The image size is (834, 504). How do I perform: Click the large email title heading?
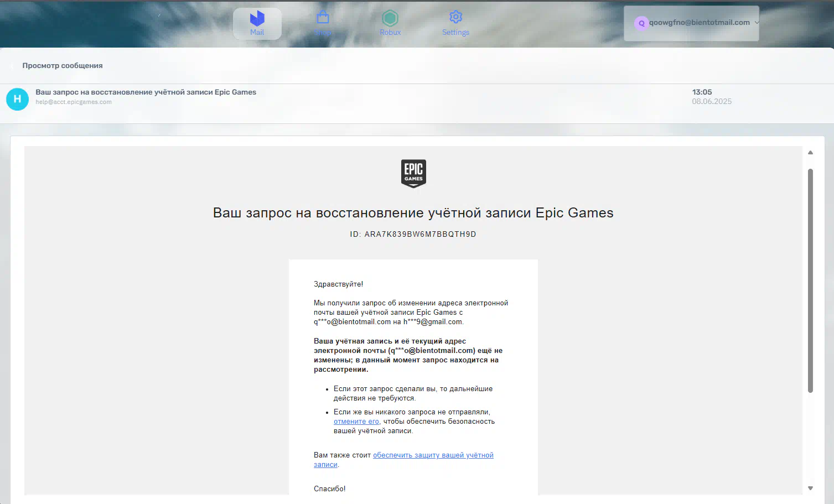(413, 213)
